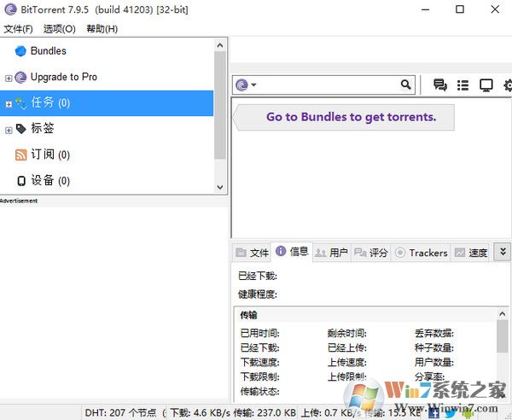This screenshot has height=420, width=512.
Task: Click the 上传: 0.7 KB/s status entry
Action: click(x=331, y=413)
